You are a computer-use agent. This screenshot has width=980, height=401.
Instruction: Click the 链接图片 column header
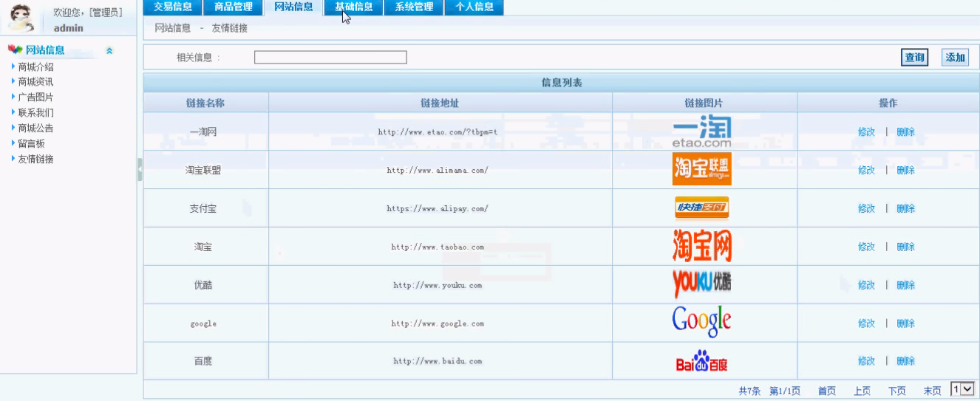tap(704, 103)
